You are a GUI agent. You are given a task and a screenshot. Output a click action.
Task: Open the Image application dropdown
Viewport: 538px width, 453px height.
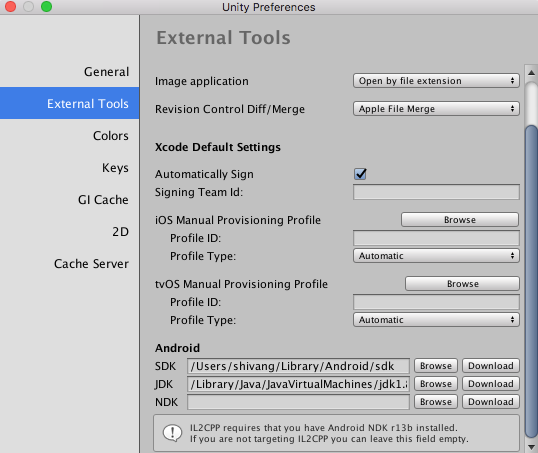pos(436,81)
